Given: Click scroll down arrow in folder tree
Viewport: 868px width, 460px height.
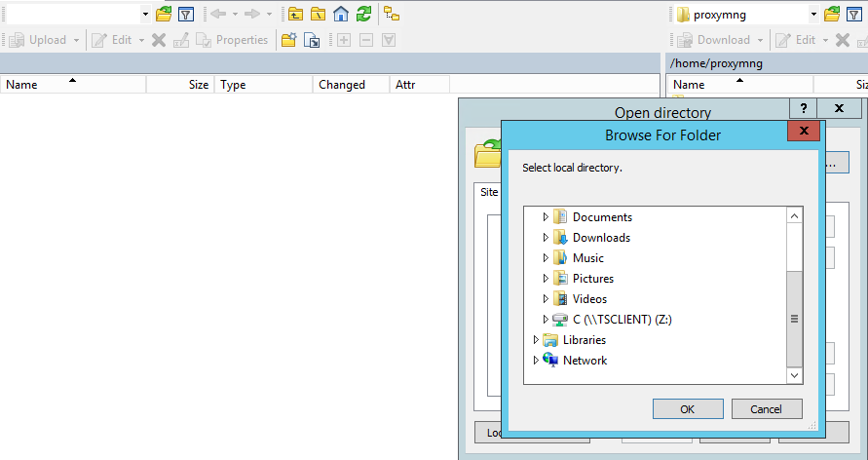Looking at the screenshot, I should coord(794,374).
